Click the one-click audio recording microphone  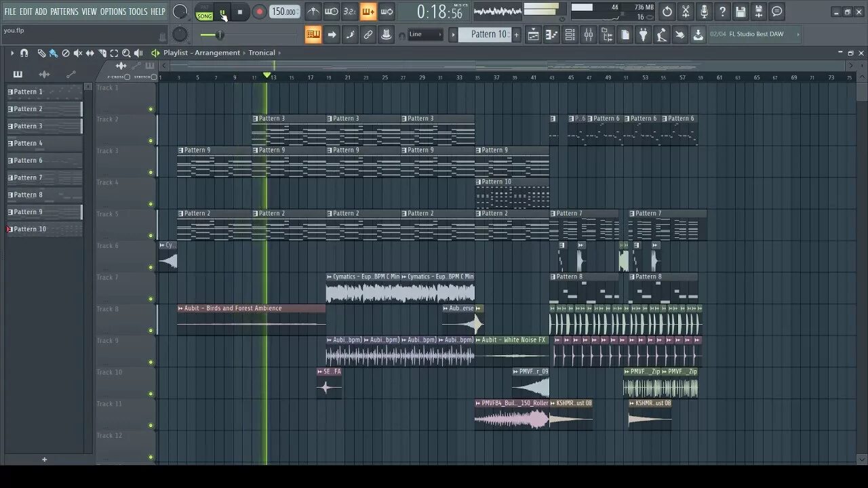(704, 12)
